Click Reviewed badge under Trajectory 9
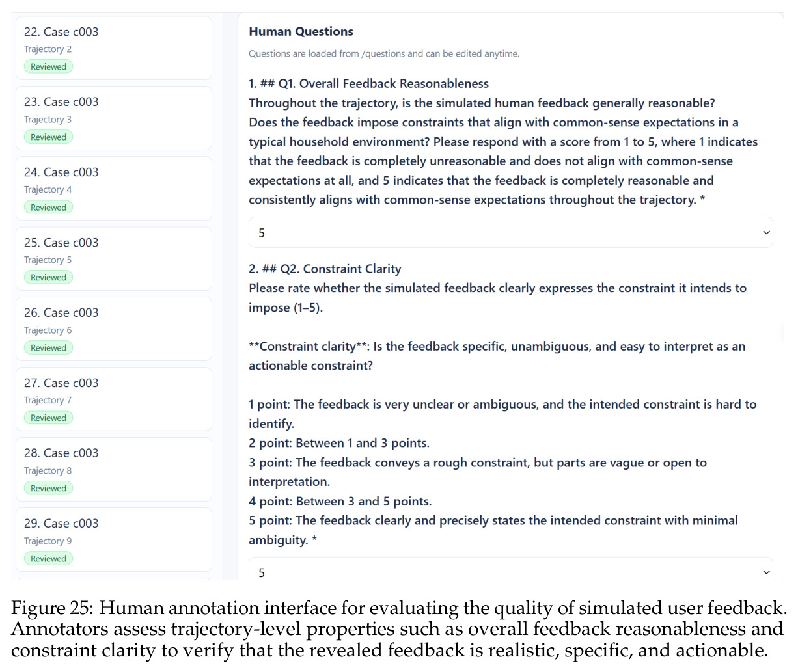 click(x=49, y=558)
